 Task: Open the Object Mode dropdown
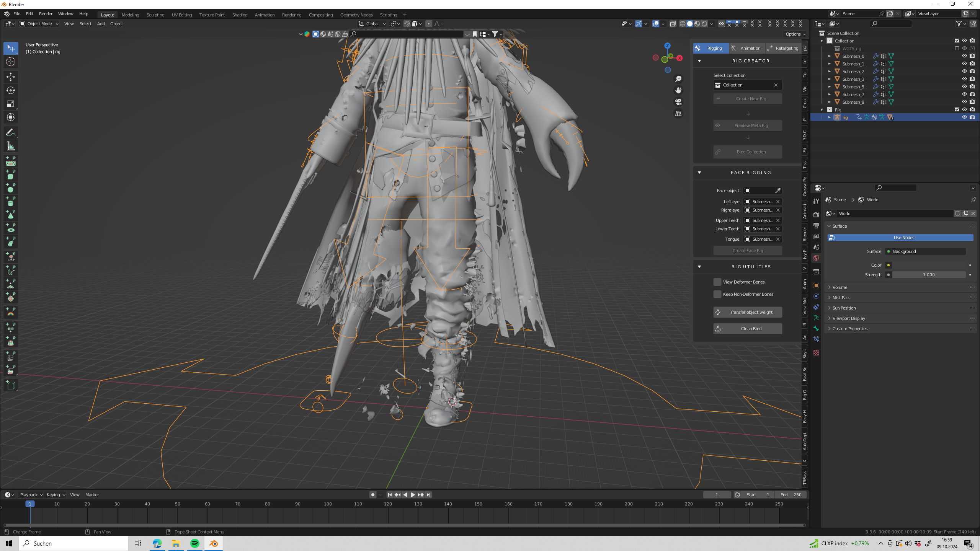click(x=39, y=24)
